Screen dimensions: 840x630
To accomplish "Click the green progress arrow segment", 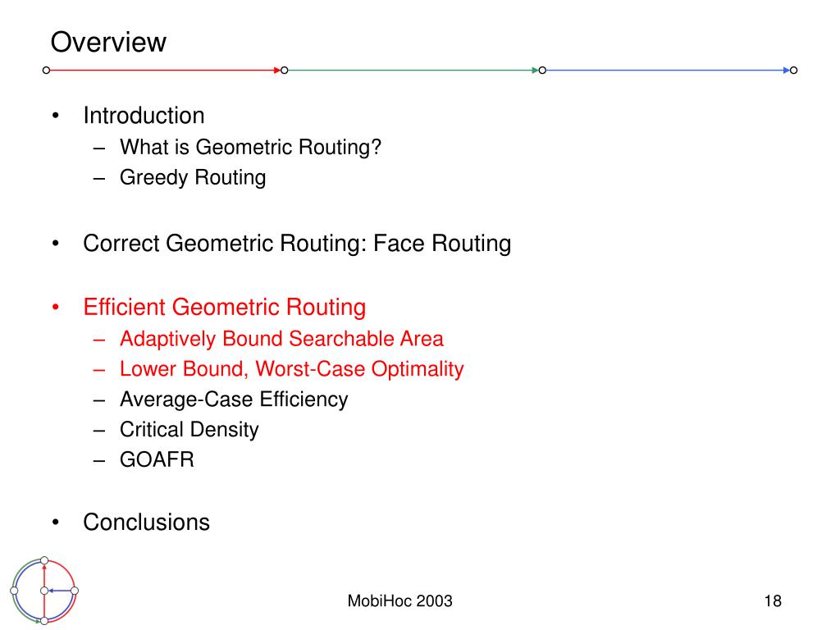I will tap(413, 71).
